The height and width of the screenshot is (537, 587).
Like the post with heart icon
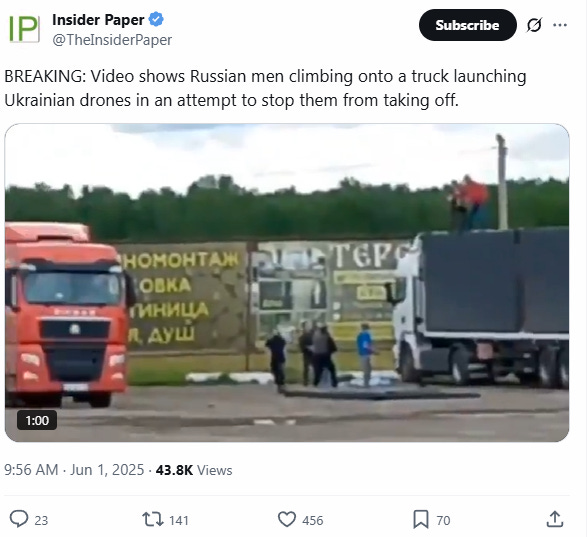(x=287, y=519)
